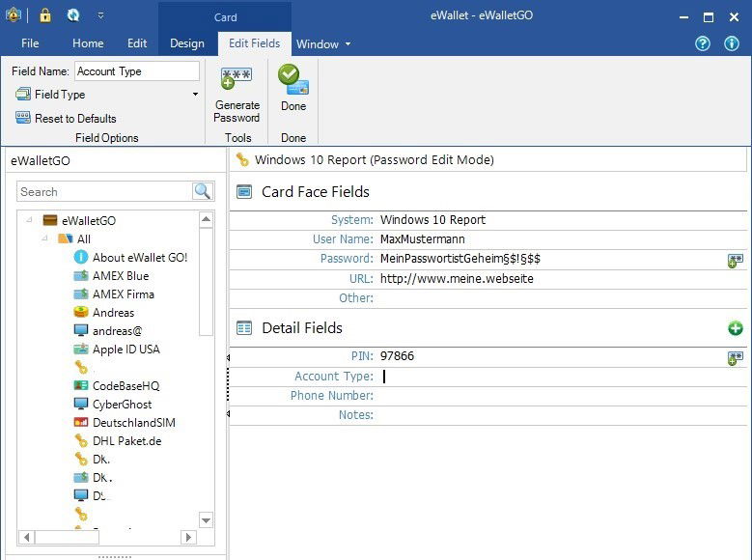The height and width of the screenshot is (560, 752).
Task: Collapse the All category node
Action: (44, 238)
